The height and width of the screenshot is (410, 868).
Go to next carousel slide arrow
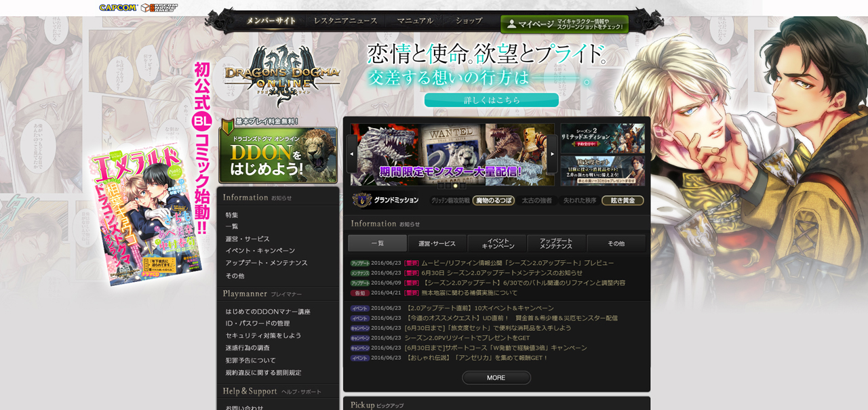click(x=552, y=154)
